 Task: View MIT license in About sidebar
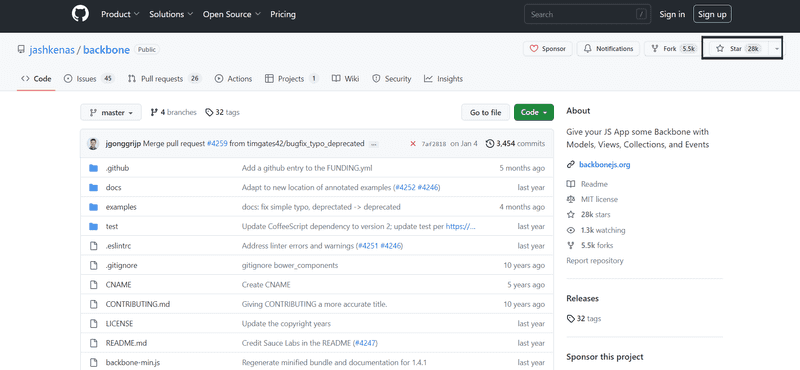pyautogui.click(x=599, y=199)
